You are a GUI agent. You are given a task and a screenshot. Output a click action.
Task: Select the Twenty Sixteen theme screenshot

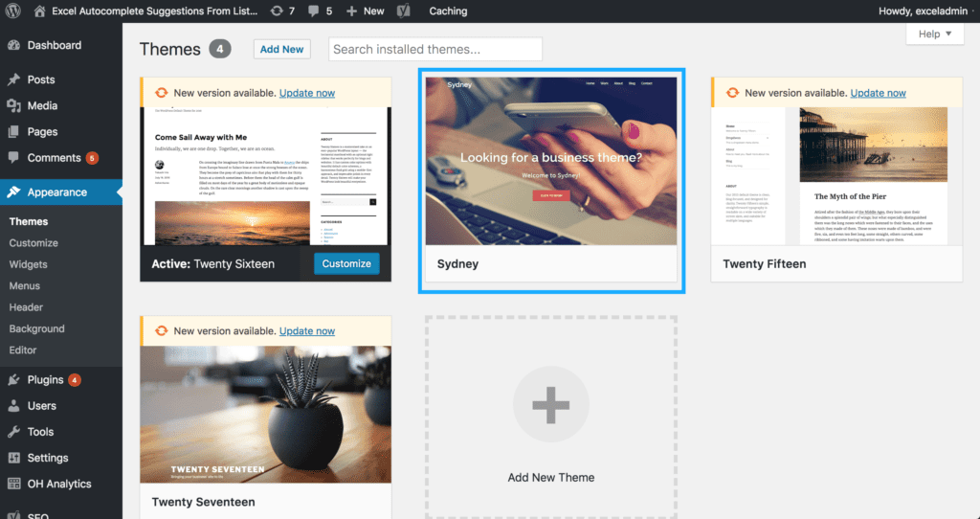point(266,175)
